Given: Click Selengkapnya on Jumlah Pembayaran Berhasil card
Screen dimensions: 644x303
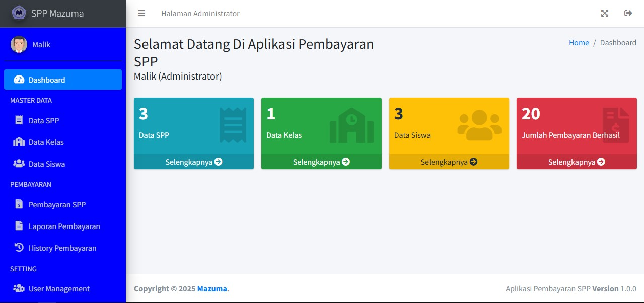Looking at the screenshot, I should coord(576,162).
